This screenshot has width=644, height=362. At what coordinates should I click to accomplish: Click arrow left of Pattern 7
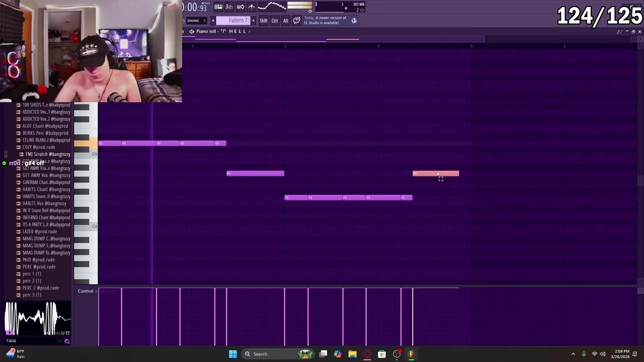(213, 21)
